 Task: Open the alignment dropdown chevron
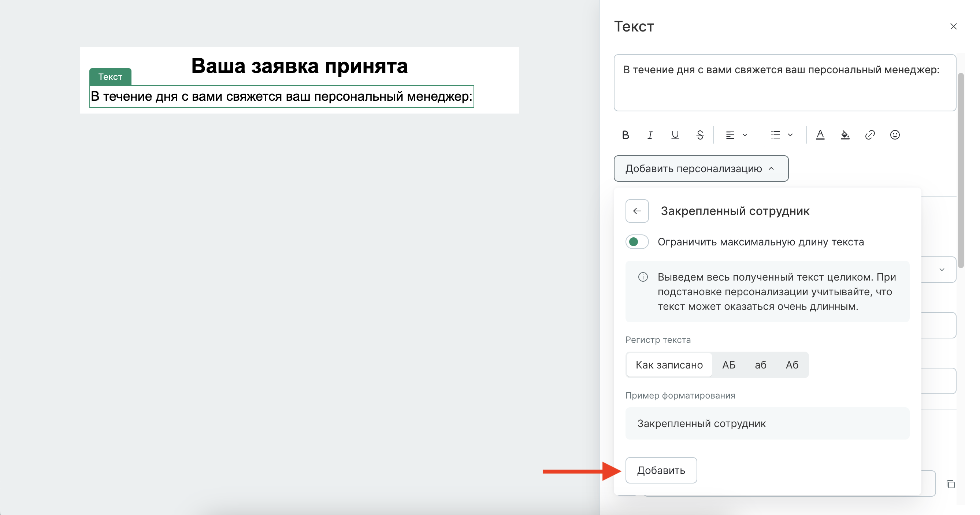pos(745,135)
